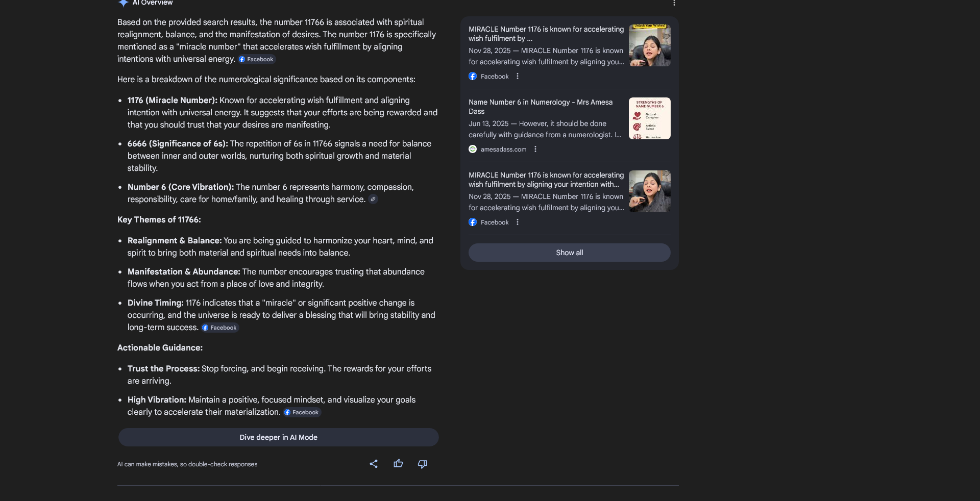Click the Facebook chip after 'long-term success'
Image resolution: width=980 pixels, height=501 pixels.
[220, 328]
